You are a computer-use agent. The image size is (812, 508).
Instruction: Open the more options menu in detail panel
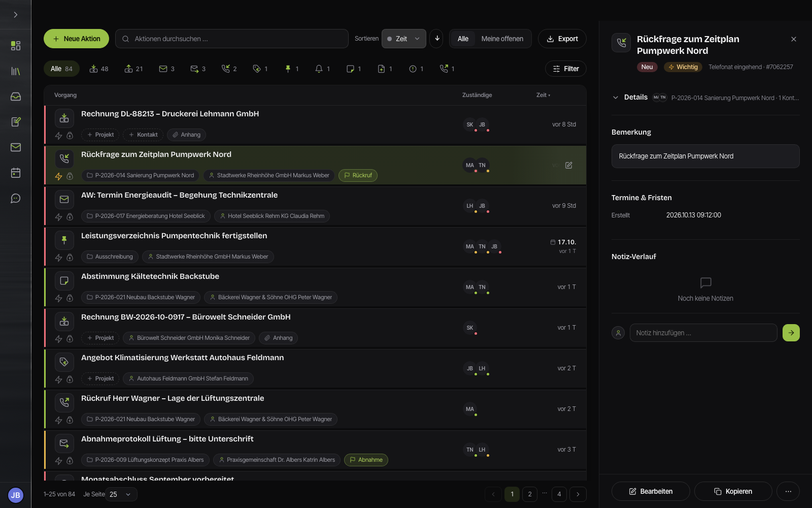click(x=788, y=491)
